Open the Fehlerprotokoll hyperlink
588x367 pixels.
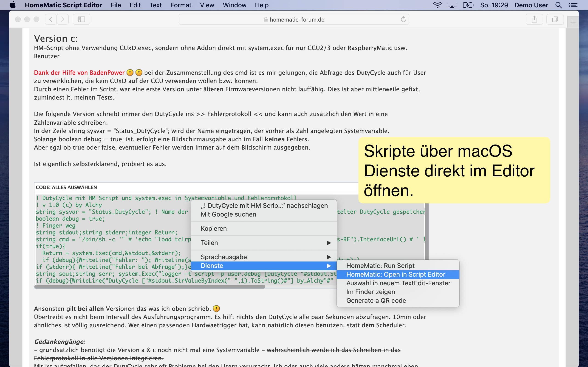229,114
